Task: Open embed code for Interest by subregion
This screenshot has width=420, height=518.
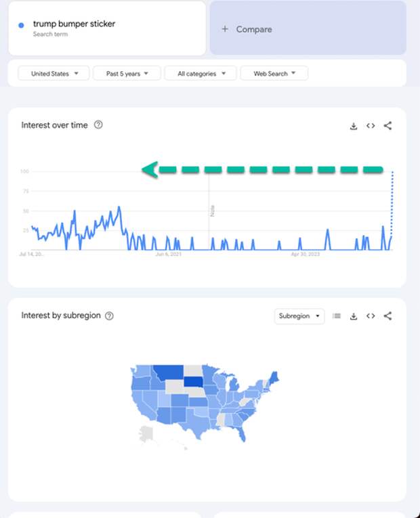Action: click(x=371, y=316)
